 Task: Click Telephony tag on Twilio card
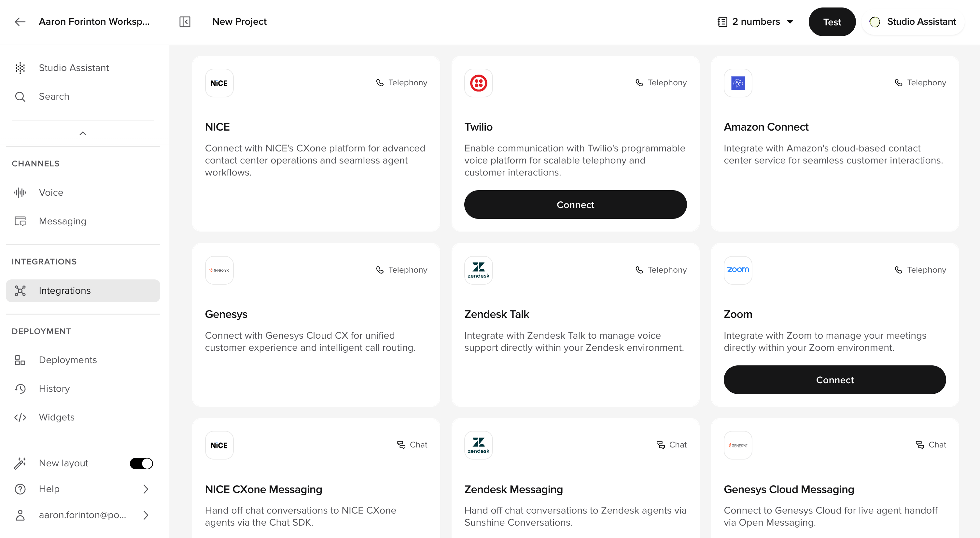[x=661, y=83]
